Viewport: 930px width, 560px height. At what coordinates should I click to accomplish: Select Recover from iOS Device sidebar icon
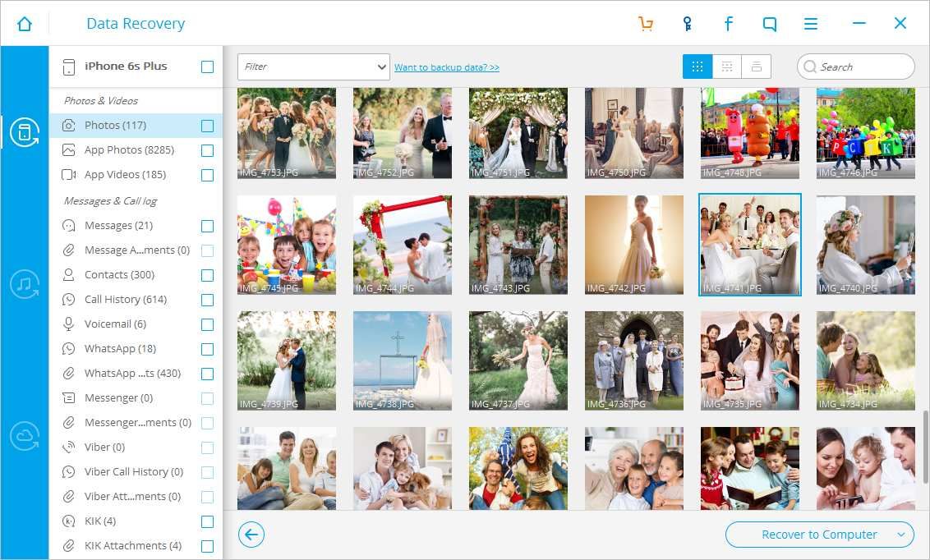point(25,131)
